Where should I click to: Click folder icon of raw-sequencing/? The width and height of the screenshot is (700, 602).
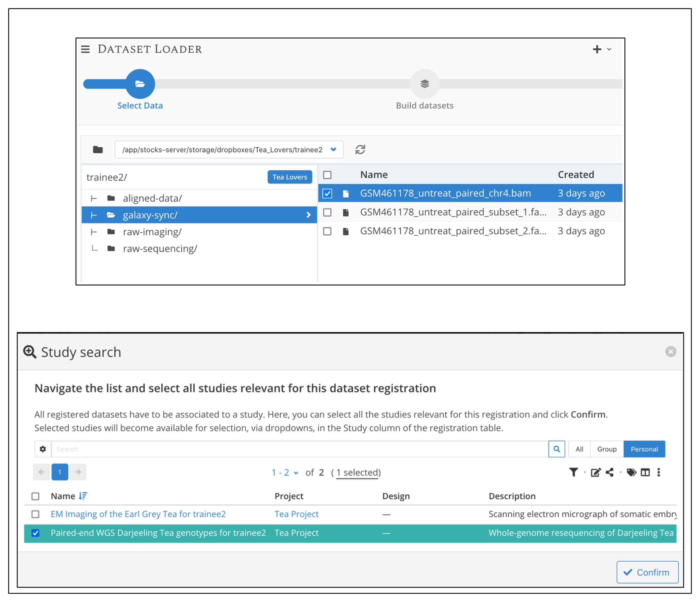(111, 248)
